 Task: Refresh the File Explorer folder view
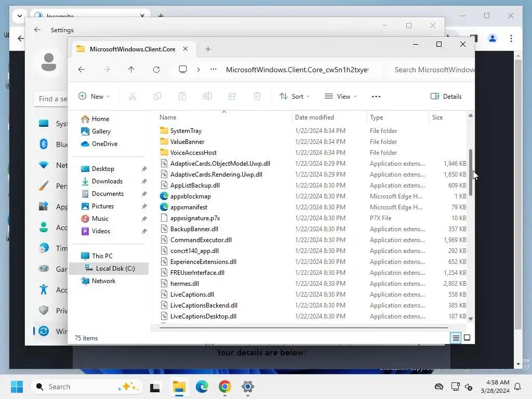[x=156, y=70]
